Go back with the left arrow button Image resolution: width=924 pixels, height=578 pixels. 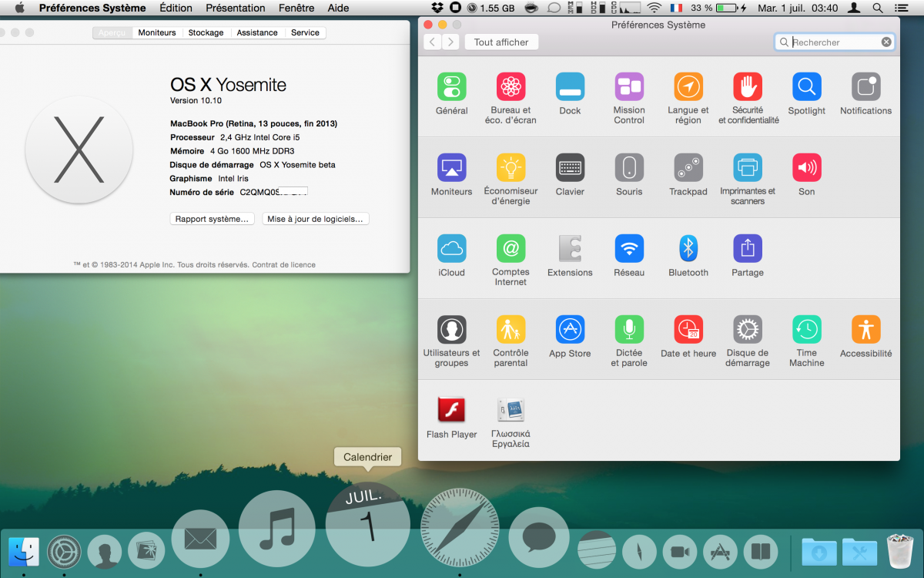click(x=433, y=42)
